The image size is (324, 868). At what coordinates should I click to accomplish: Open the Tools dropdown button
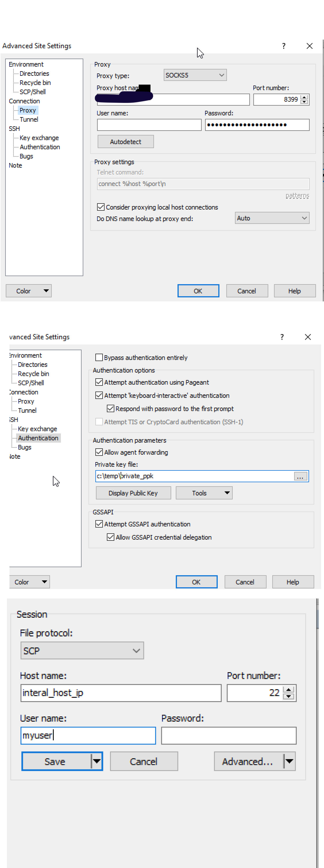pos(204,493)
